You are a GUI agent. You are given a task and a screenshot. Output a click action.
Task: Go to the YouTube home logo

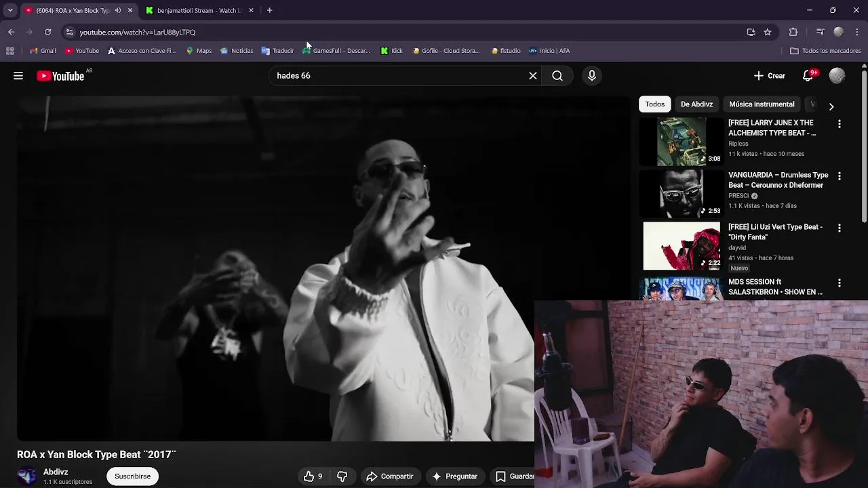tap(60, 76)
